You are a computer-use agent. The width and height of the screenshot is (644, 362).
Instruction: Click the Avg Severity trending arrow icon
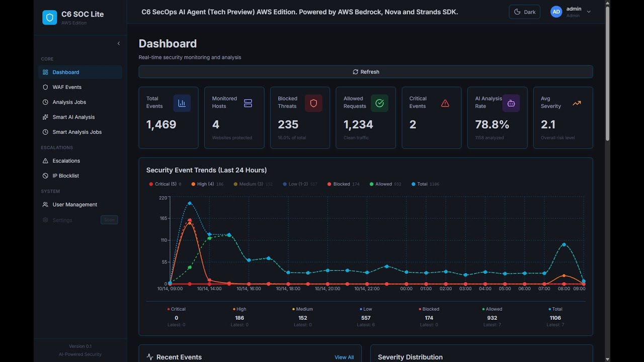point(577,103)
